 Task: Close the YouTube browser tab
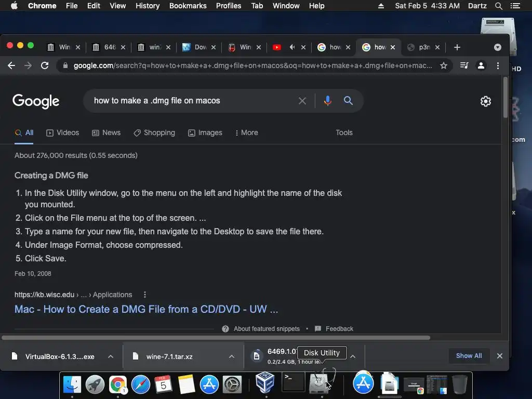[x=303, y=47]
